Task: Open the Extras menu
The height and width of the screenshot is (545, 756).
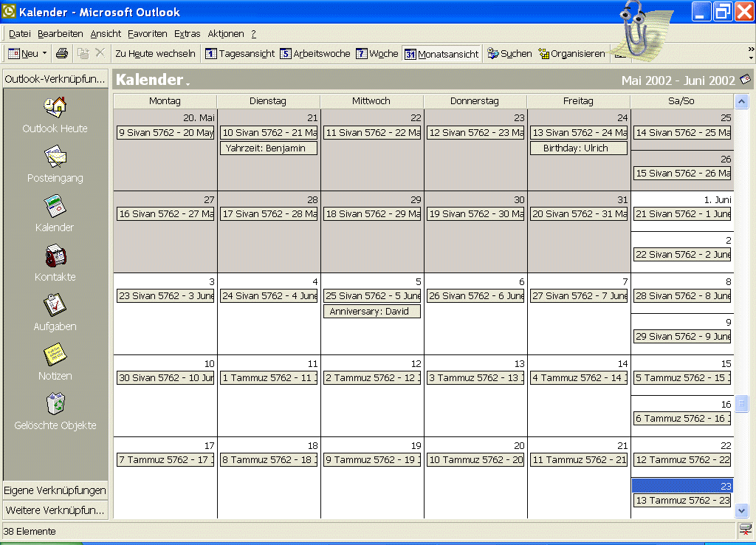Action: [x=187, y=34]
